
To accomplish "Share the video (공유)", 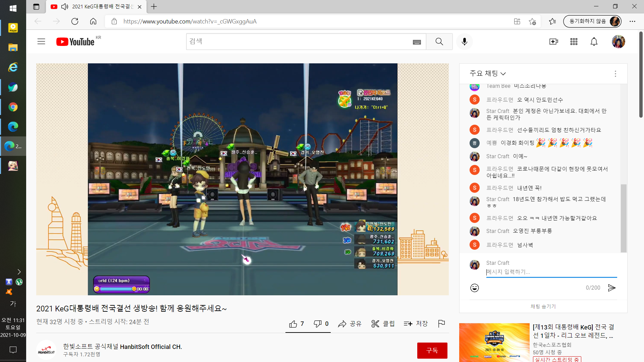I will coord(350,324).
